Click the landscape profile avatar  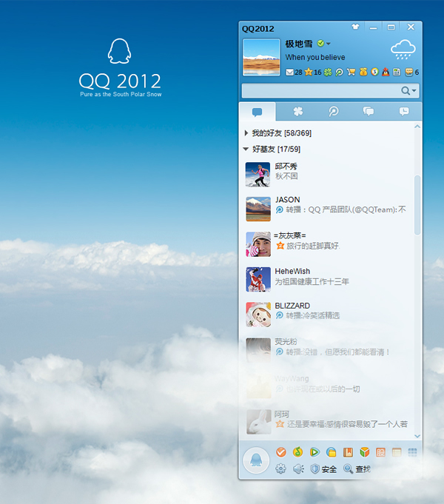click(261, 57)
